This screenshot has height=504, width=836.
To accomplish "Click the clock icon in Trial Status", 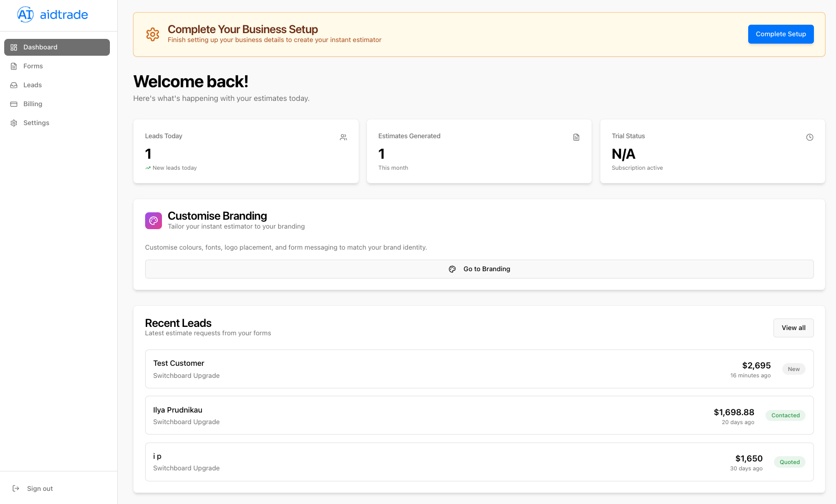I will 810,137.
